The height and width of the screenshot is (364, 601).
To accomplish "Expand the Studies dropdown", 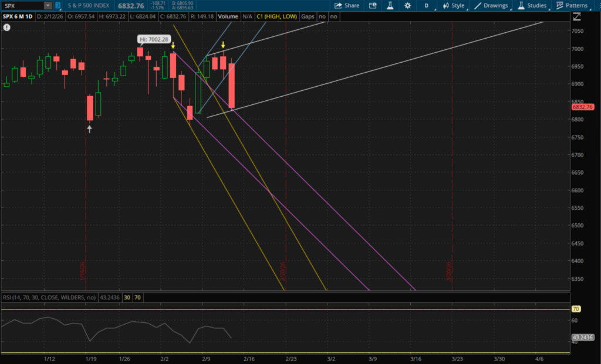I will point(531,5).
